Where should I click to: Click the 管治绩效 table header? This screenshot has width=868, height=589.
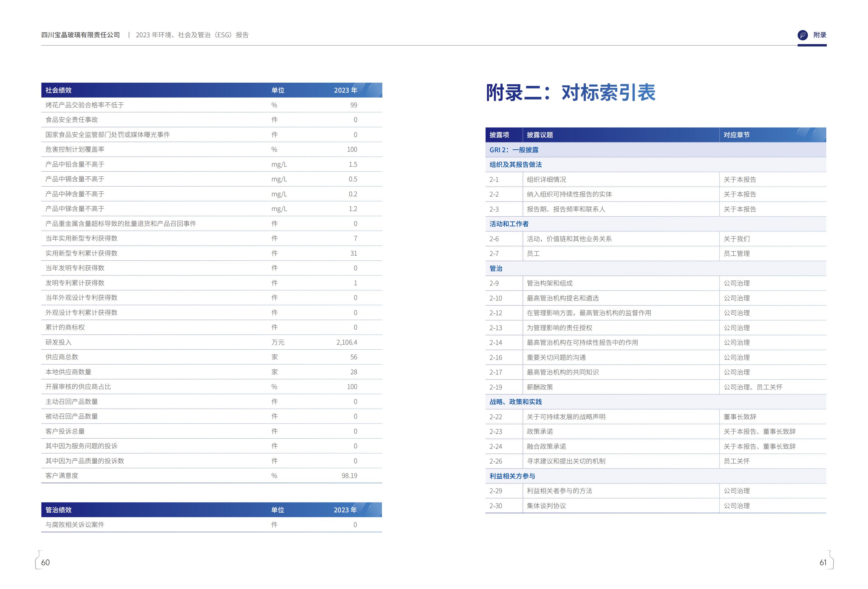tap(212, 510)
